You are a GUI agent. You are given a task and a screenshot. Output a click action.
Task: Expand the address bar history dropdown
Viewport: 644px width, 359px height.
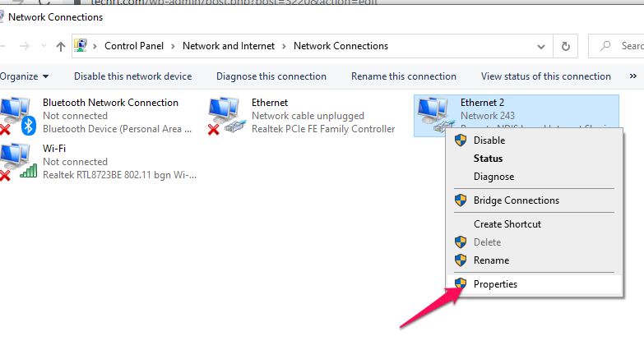(539, 46)
